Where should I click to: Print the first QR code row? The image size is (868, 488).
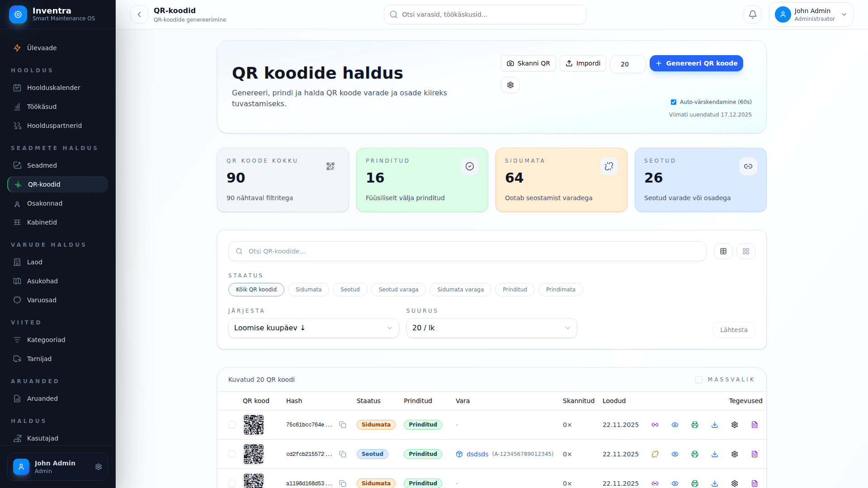694,425
